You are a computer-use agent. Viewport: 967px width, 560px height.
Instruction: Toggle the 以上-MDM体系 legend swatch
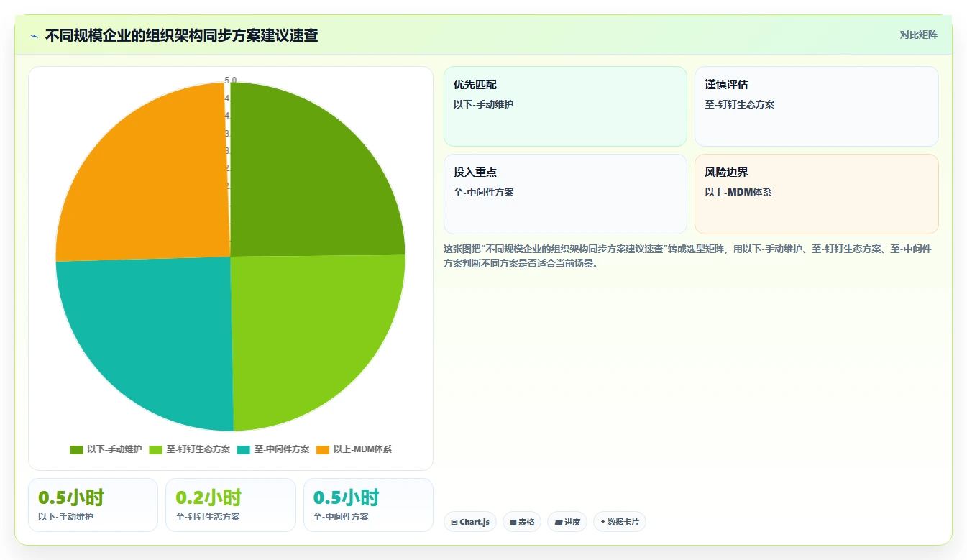[x=323, y=449]
